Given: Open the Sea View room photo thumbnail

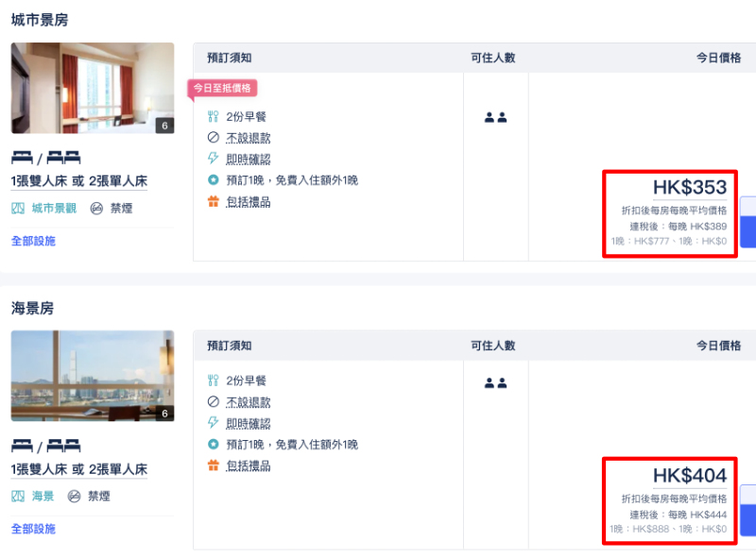Looking at the screenshot, I should tap(93, 376).
